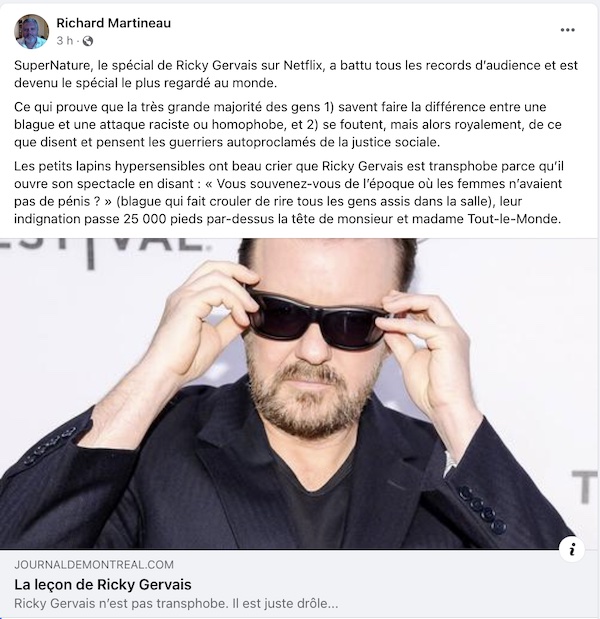The height and width of the screenshot is (619, 600).
Task: Open the "La leçon de Ricky Gervais" headline
Action: click(103, 584)
